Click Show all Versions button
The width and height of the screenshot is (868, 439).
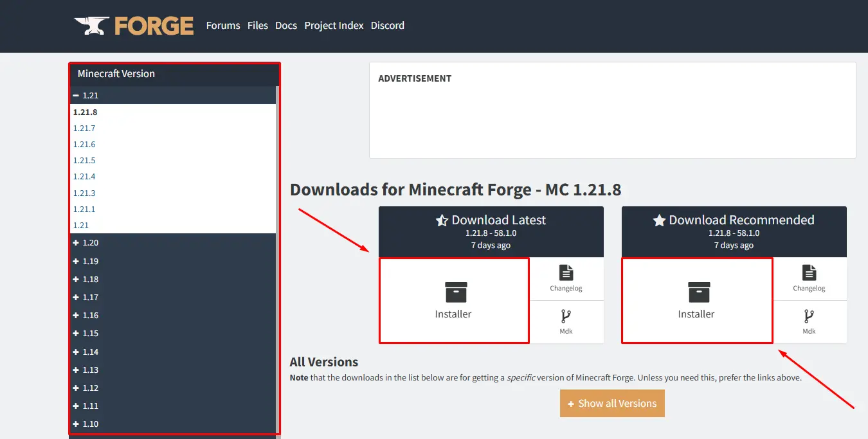(x=612, y=404)
